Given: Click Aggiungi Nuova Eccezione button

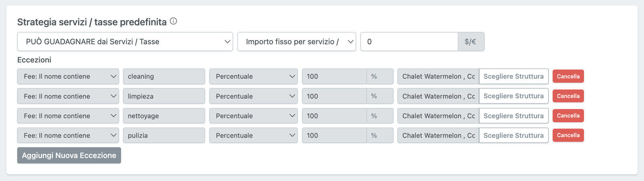Looking at the screenshot, I should tap(69, 155).
